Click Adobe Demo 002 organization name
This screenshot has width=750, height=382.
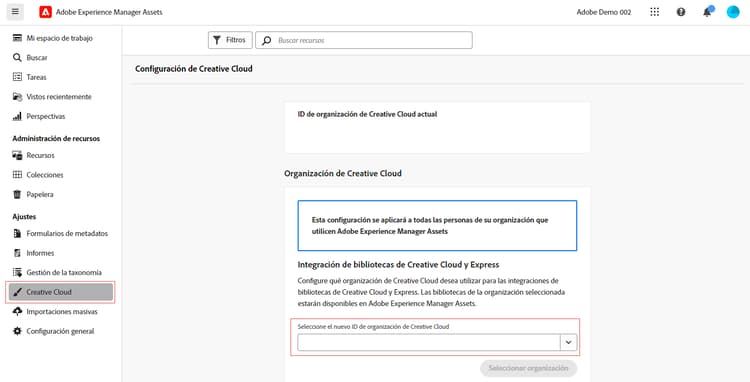(x=604, y=12)
